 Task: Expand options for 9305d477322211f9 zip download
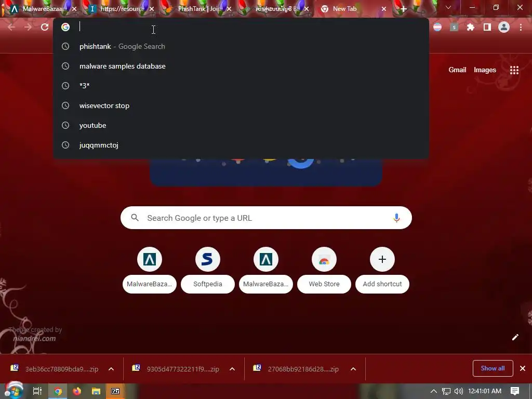[232, 369]
